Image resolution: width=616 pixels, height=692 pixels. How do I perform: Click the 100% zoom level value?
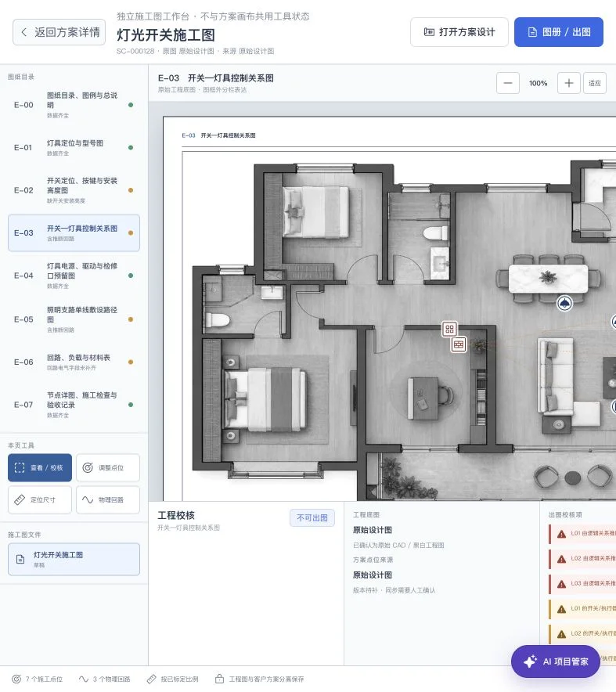[x=539, y=84]
